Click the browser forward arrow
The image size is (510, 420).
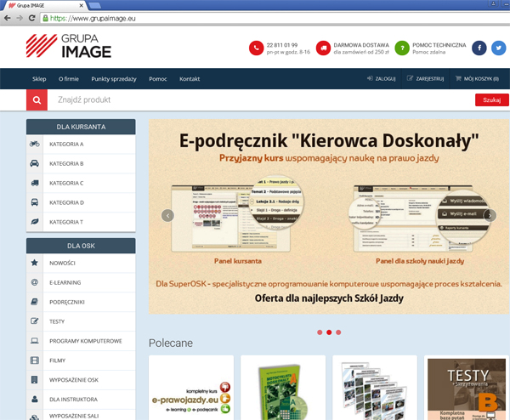coord(20,18)
